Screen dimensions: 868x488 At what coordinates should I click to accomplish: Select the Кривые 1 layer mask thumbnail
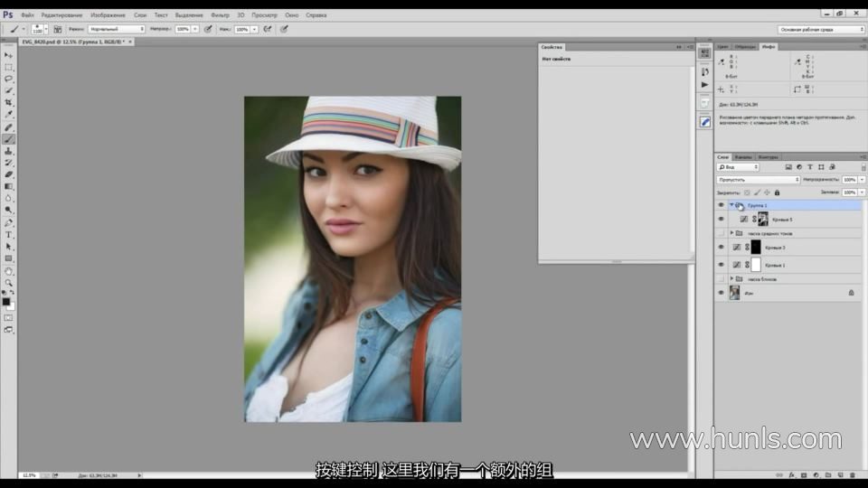(x=755, y=265)
